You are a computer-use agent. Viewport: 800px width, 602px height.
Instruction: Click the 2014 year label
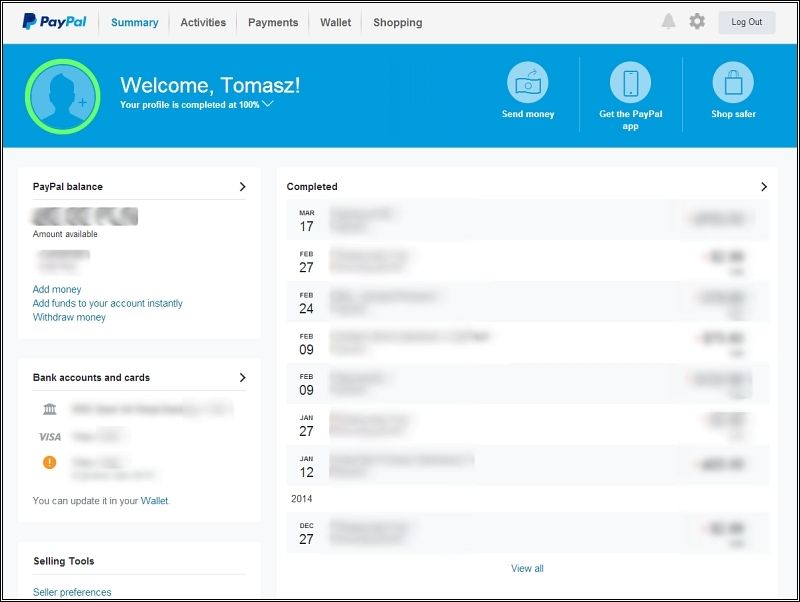(302, 499)
